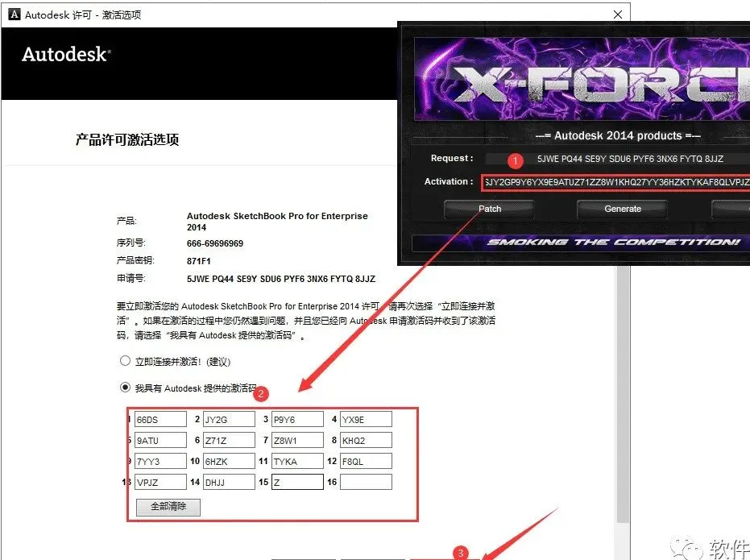Click activation code field 2 containing JY2G
Viewport: 750px width, 560px height.
tap(229, 420)
